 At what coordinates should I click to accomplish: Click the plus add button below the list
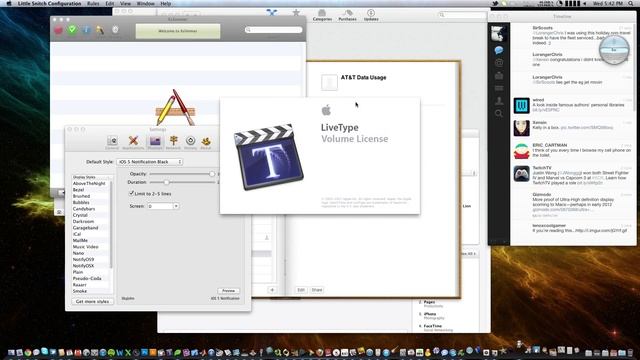pos(272,290)
